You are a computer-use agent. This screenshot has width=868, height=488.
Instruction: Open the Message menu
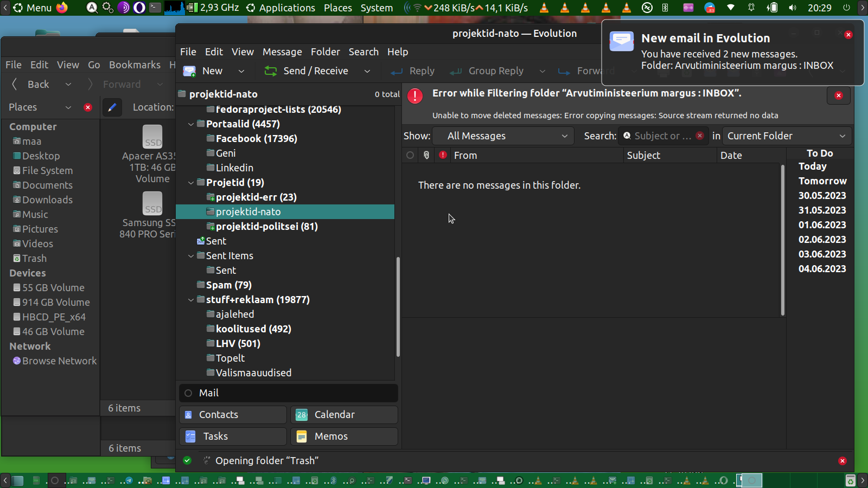tap(282, 52)
